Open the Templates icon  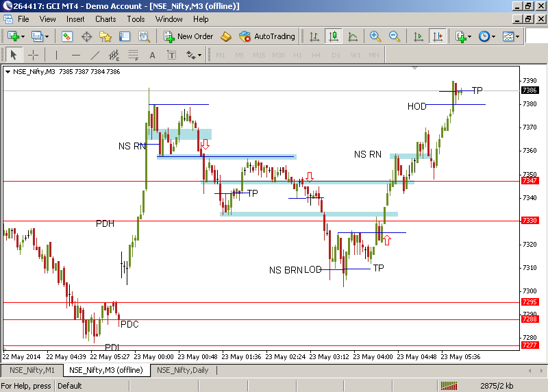click(x=508, y=36)
